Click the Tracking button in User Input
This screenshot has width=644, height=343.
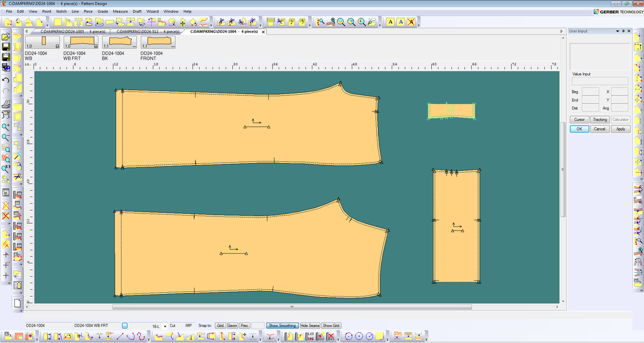click(x=600, y=119)
